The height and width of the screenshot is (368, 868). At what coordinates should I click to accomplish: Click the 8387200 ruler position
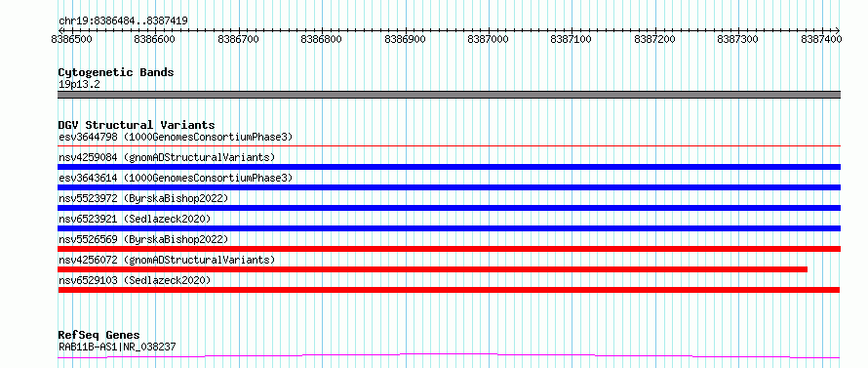[x=654, y=39]
